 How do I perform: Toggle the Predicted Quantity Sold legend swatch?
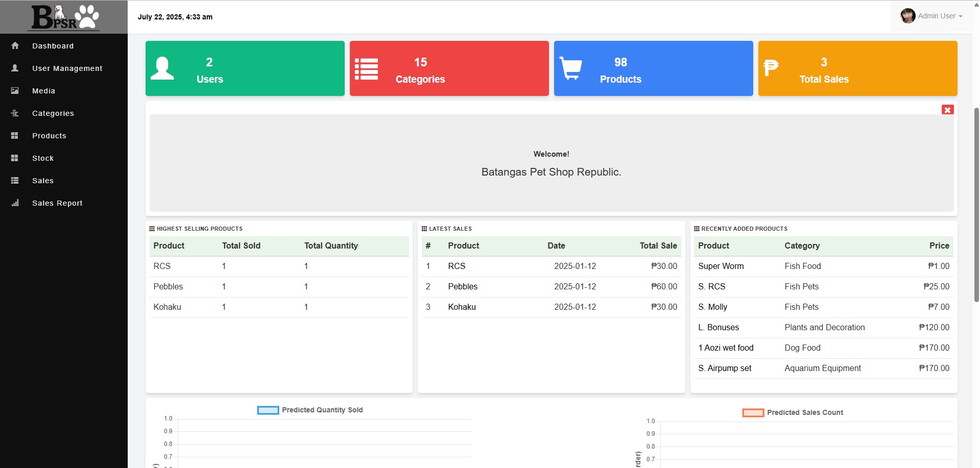coord(268,410)
